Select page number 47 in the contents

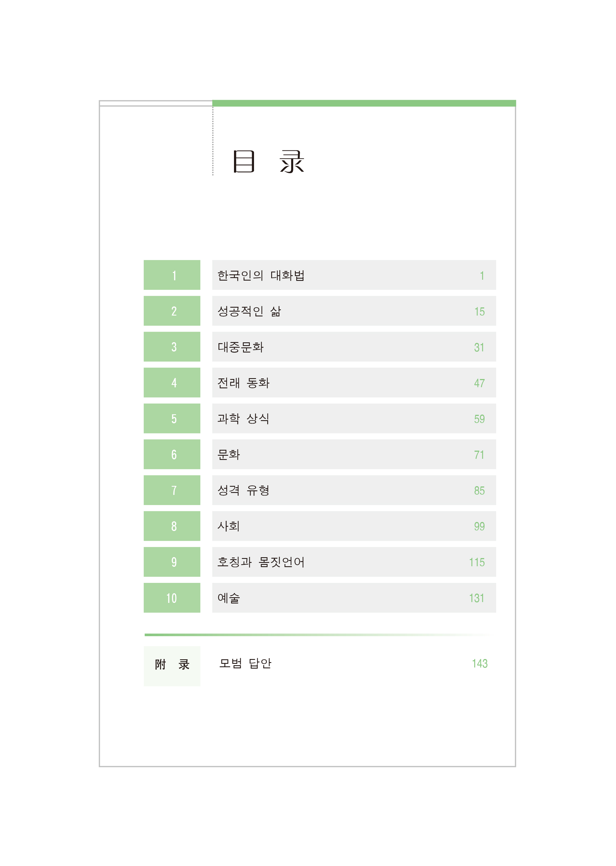(479, 383)
